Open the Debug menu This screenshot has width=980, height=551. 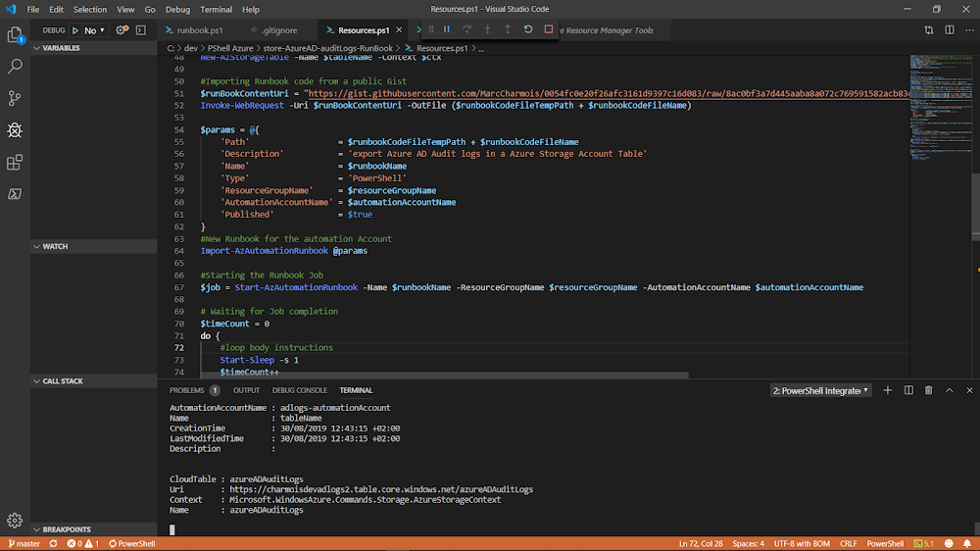tap(177, 10)
